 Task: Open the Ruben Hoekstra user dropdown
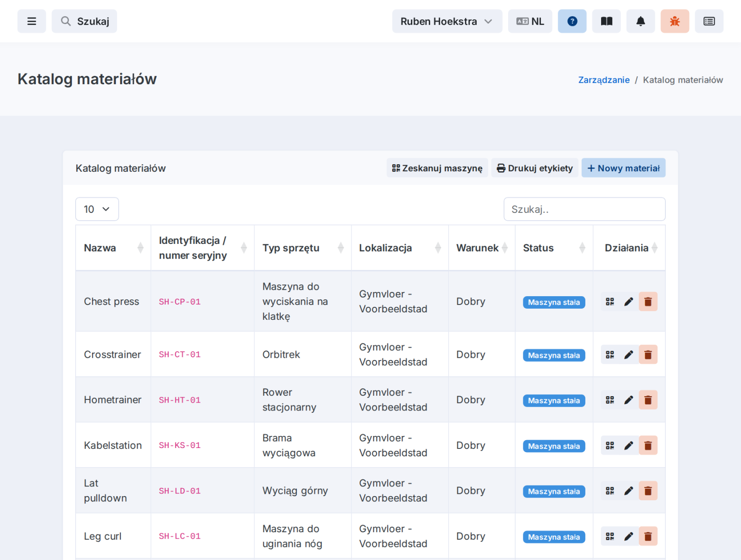(447, 21)
